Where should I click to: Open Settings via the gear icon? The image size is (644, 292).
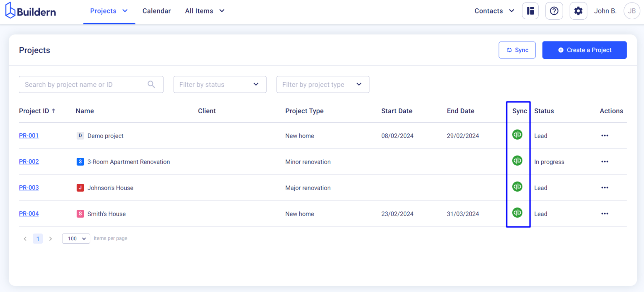(578, 11)
